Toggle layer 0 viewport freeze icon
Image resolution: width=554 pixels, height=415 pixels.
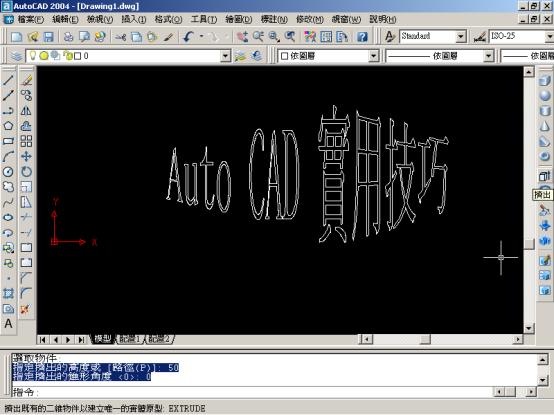coord(55,55)
